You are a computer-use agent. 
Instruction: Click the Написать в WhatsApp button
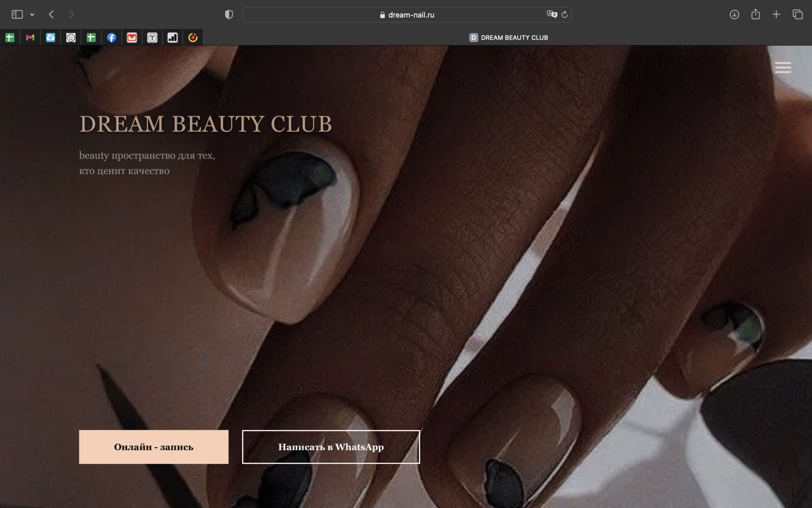[331, 447]
